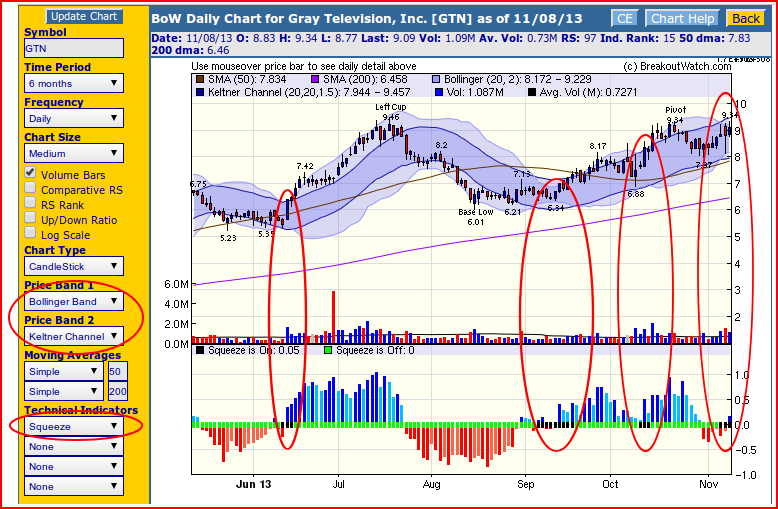This screenshot has height=509, width=778.
Task: Click the Squeeze is Off green swatch
Action: pos(328,350)
